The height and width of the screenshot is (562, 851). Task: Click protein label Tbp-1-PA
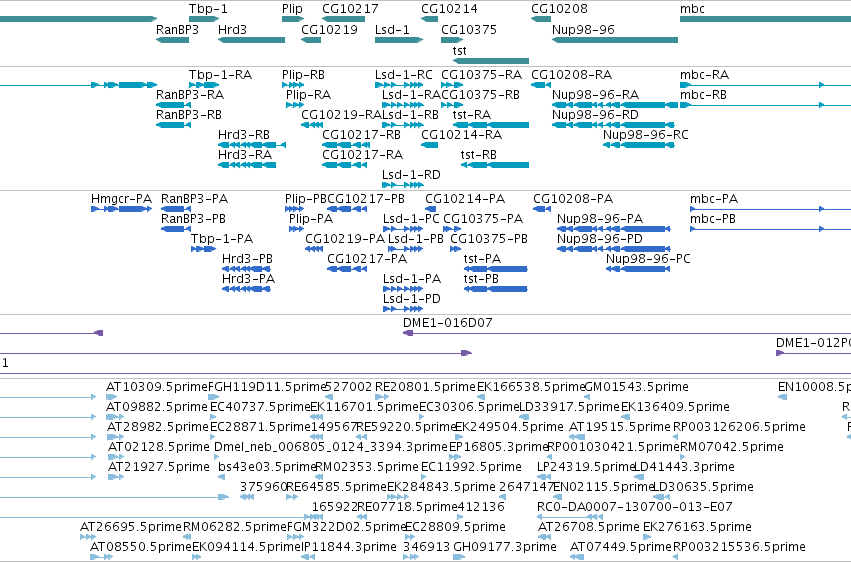click(222, 239)
